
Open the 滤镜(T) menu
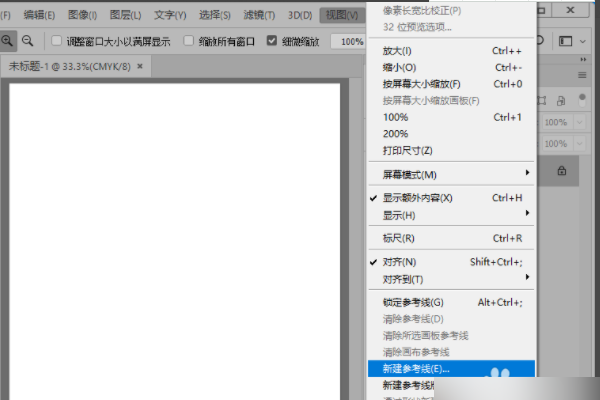coord(259,15)
